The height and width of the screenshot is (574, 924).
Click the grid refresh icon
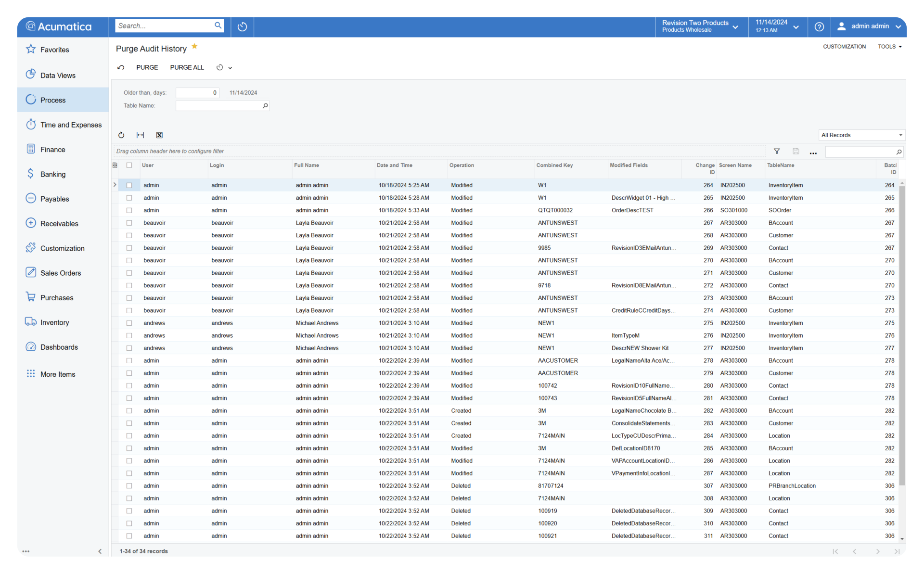coord(121,135)
